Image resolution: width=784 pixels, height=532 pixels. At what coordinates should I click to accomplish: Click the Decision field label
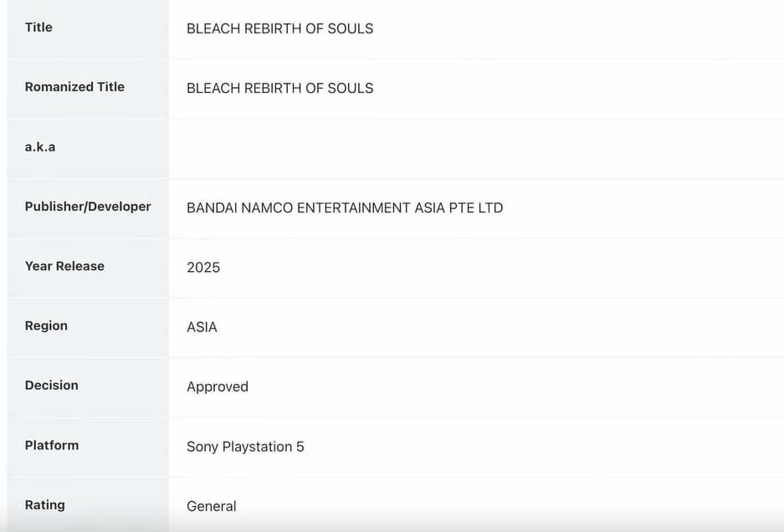(x=51, y=386)
